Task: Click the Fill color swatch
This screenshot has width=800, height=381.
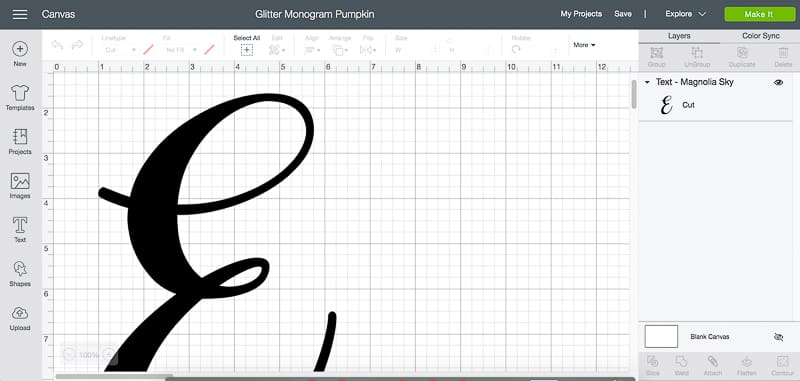Action: coord(209,50)
